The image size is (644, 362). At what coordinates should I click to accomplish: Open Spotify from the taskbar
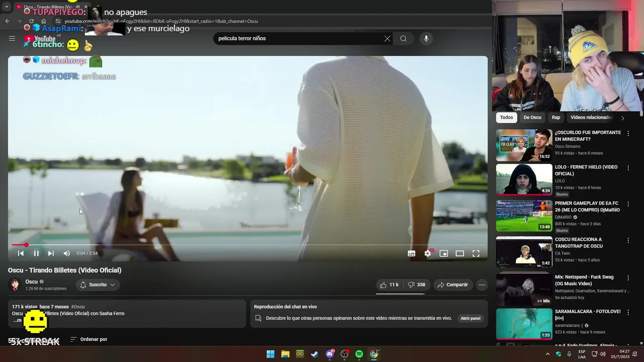point(359,354)
